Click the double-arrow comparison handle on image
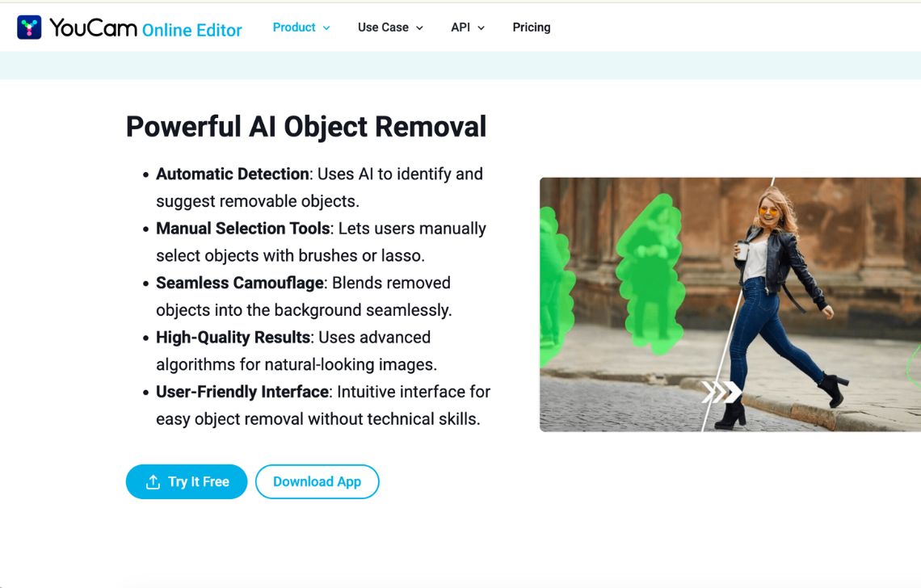Viewport: 921px width, 588px height. [x=722, y=391]
